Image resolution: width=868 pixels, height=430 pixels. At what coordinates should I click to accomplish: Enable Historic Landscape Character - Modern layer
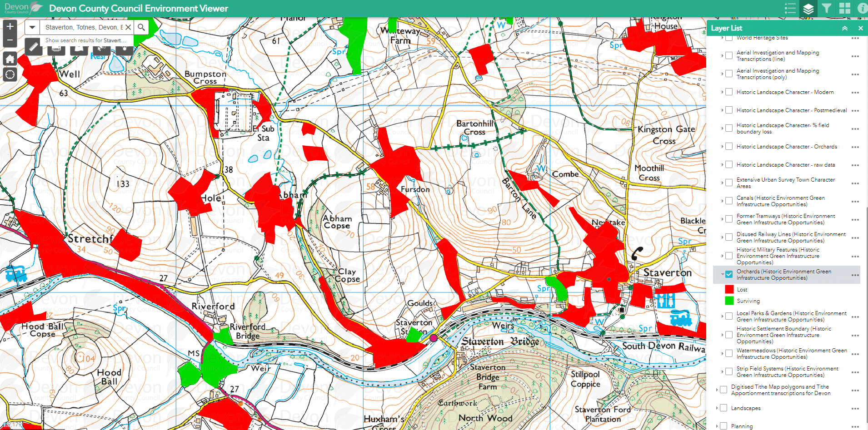pyautogui.click(x=729, y=92)
